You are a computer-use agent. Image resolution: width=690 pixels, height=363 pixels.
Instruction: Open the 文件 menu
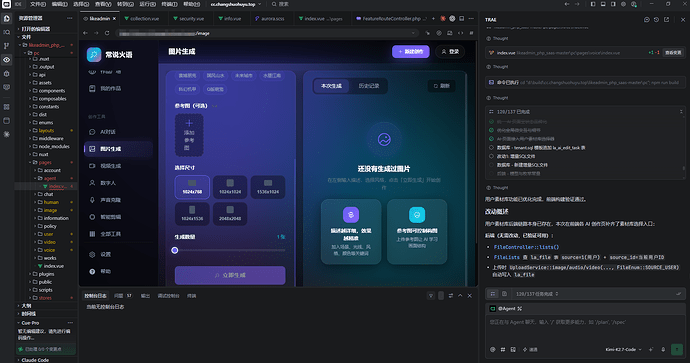(x=37, y=4)
